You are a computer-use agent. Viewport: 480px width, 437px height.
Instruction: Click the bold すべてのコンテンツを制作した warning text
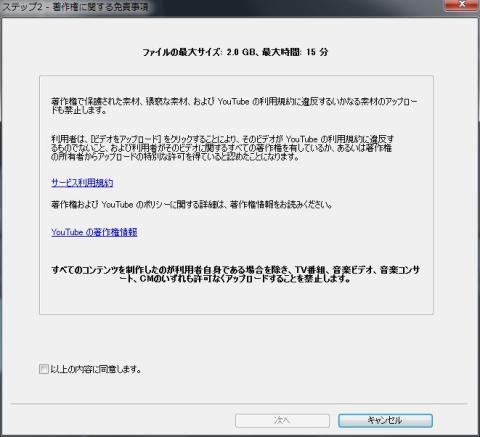(x=235, y=274)
